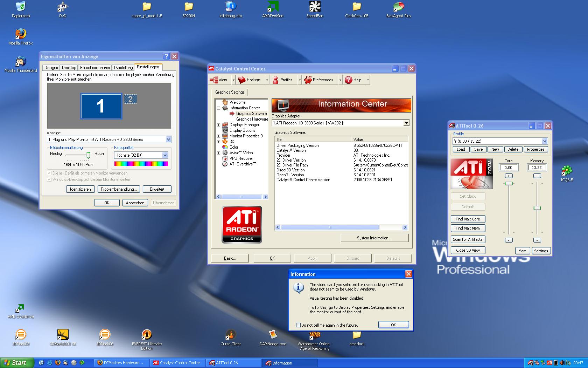The width and height of the screenshot is (588, 368).
Task: Open 3DMark03 desktop shortcut
Action: 21,338
